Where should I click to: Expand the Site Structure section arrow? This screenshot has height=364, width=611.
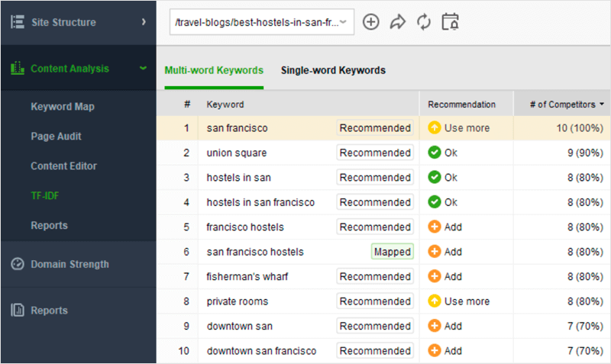pos(143,22)
